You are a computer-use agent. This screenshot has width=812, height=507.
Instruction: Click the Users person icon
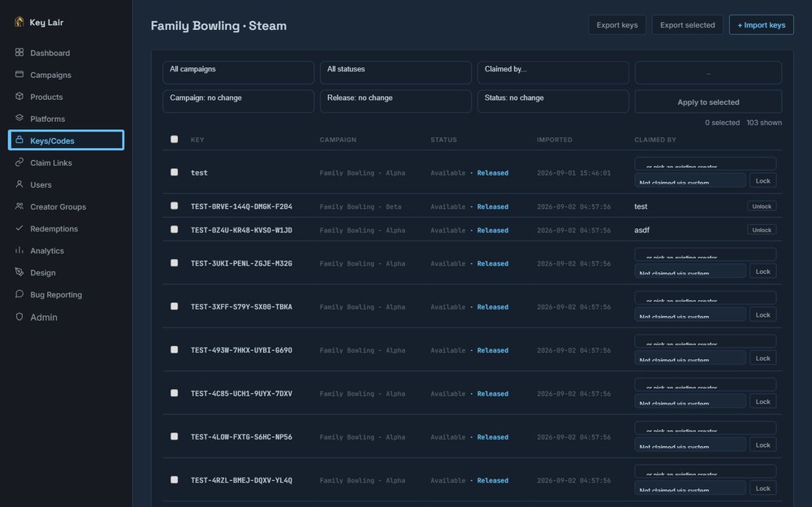click(x=19, y=184)
